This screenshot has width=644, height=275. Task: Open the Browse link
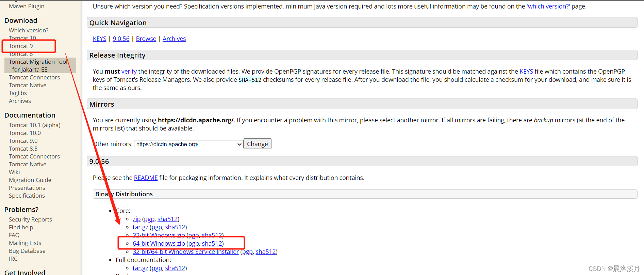(x=146, y=39)
